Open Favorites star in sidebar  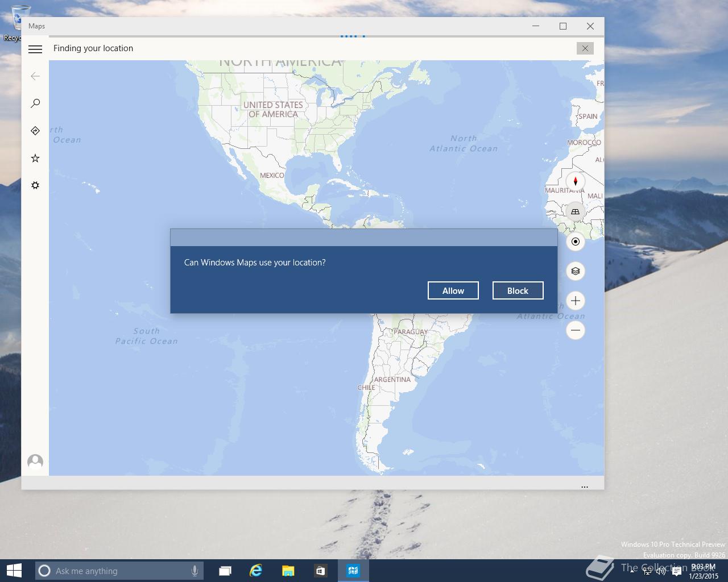pyautogui.click(x=35, y=158)
